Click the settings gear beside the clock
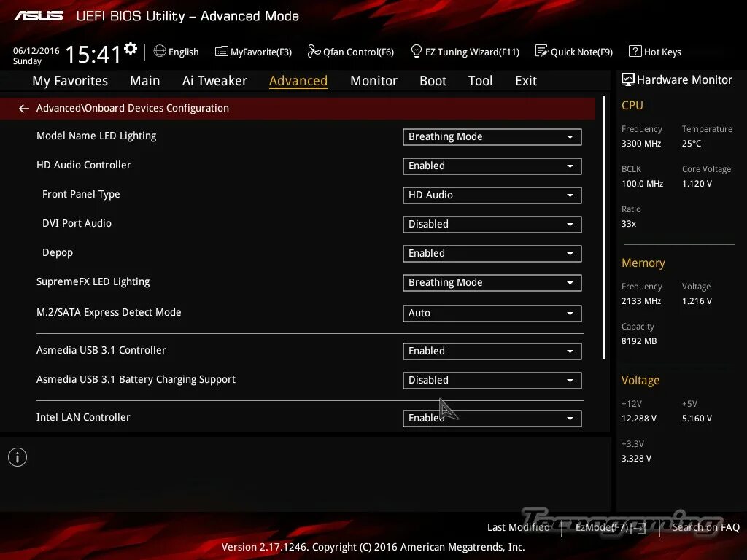The width and height of the screenshot is (747, 560). click(x=131, y=49)
